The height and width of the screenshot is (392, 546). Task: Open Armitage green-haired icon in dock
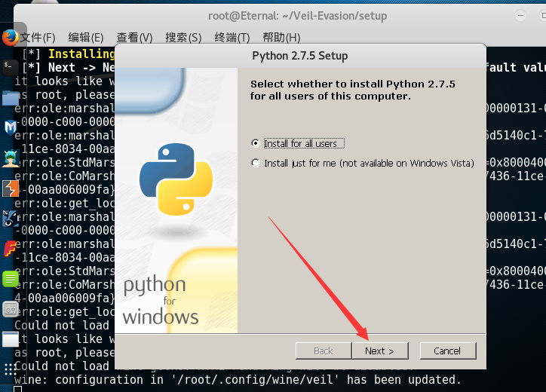pos(11,158)
